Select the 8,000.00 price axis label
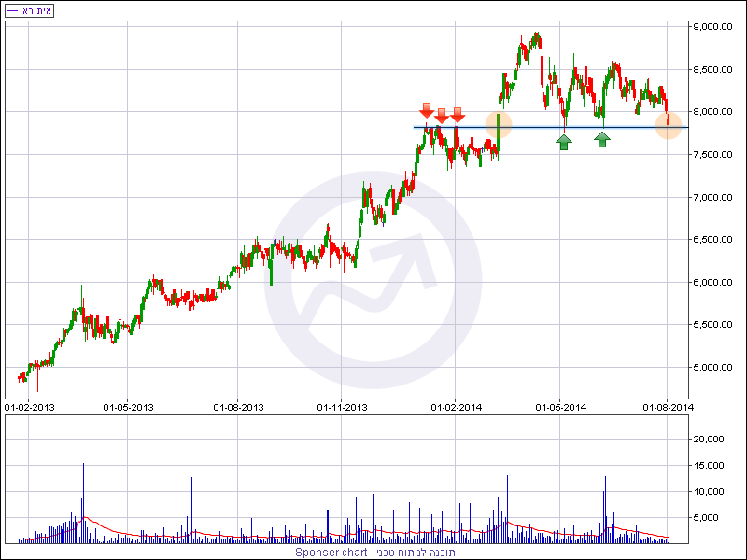 [712, 112]
